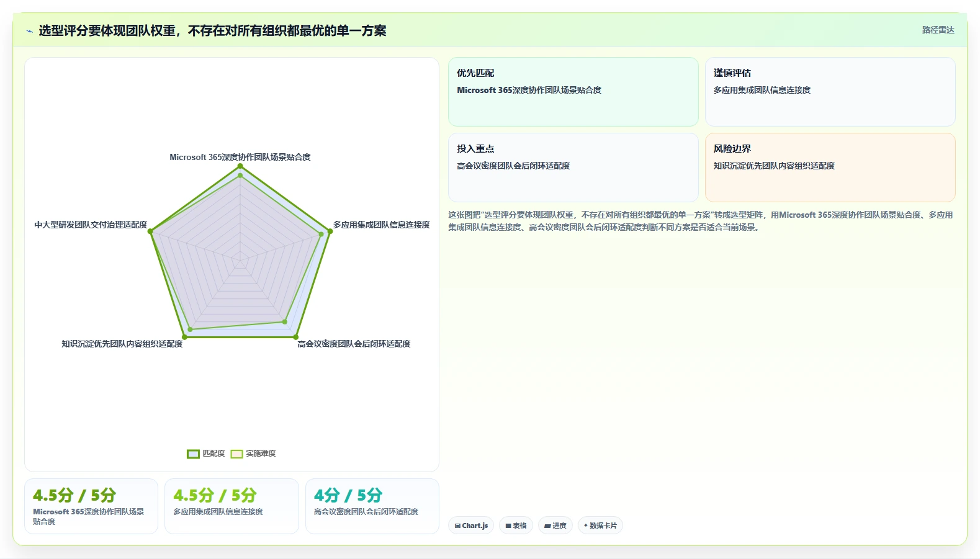The image size is (980, 559).
Task: Click the 路径雷达 label in the header
Action: tap(938, 30)
